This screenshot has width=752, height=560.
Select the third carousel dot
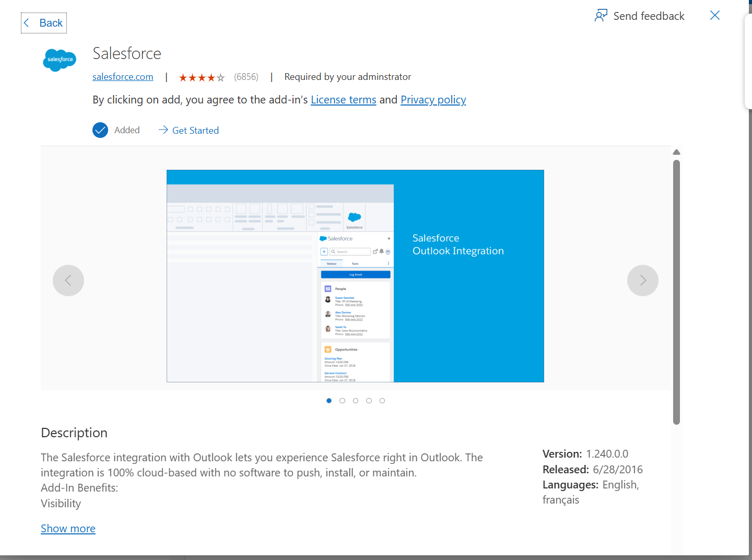coord(356,401)
